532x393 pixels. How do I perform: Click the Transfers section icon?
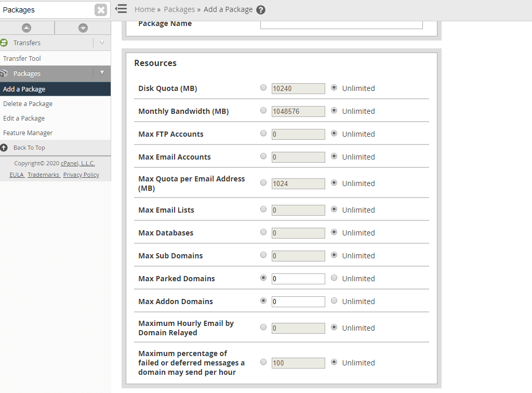(4, 43)
